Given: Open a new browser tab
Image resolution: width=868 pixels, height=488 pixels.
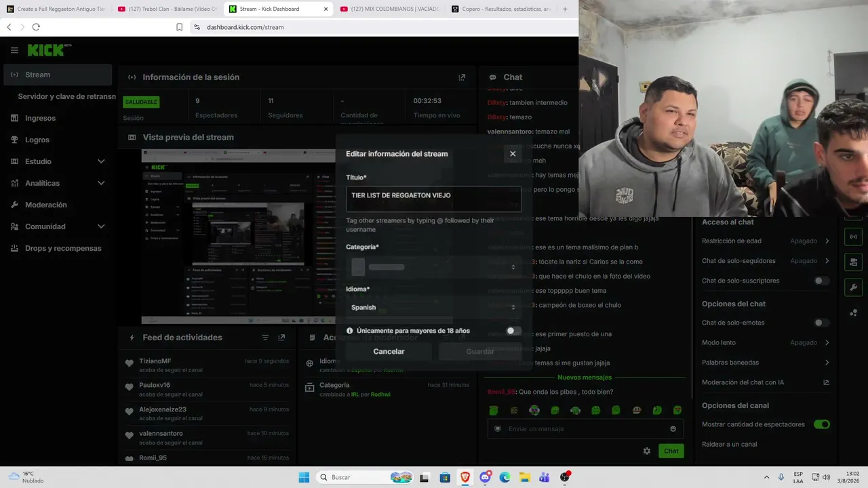Looking at the screenshot, I should (565, 9).
